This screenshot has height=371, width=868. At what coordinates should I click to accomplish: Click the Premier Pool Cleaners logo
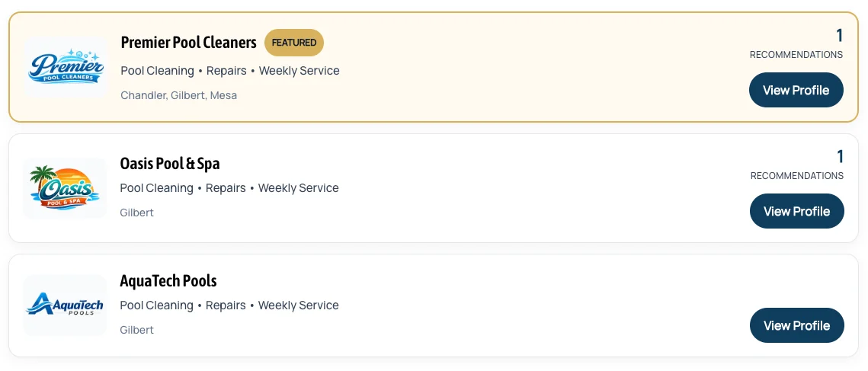coord(66,67)
